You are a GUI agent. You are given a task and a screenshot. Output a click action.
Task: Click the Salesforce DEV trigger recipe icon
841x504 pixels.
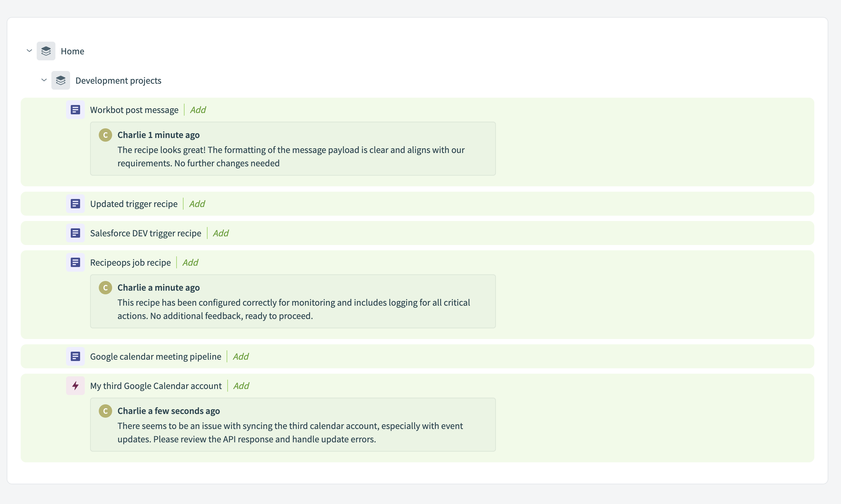pyautogui.click(x=75, y=233)
